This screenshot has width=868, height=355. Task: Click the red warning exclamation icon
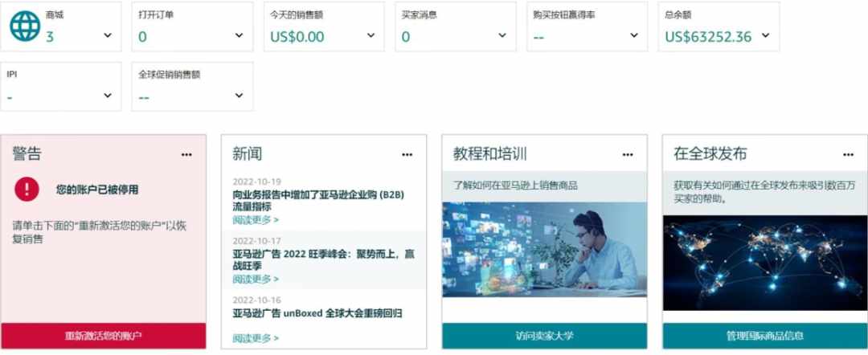27,190
